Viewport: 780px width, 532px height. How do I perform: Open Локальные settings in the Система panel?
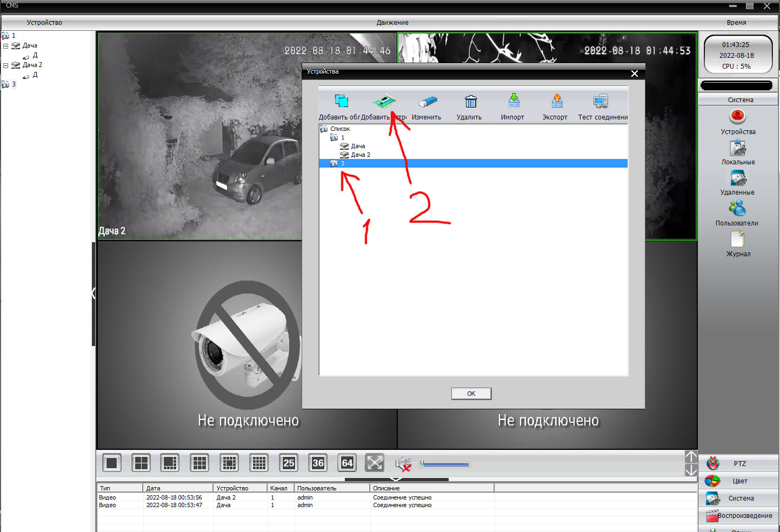737,148
